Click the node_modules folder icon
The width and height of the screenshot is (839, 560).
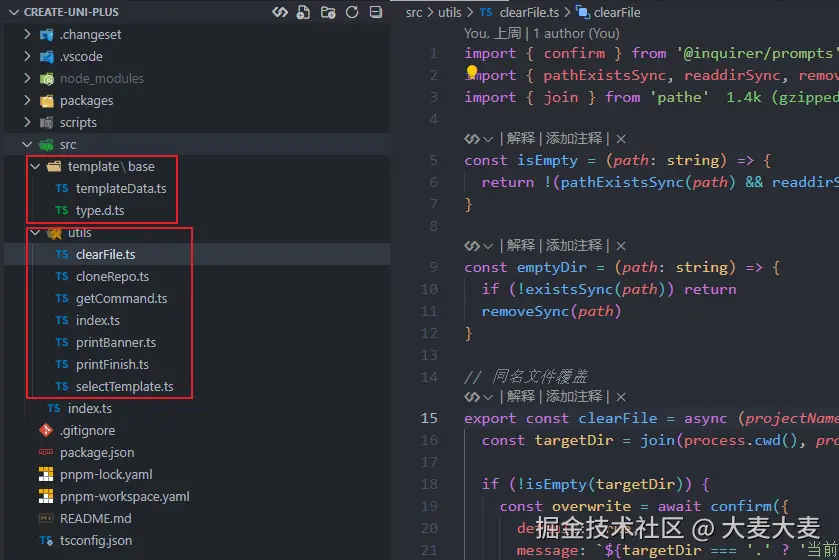pos(47,79)
